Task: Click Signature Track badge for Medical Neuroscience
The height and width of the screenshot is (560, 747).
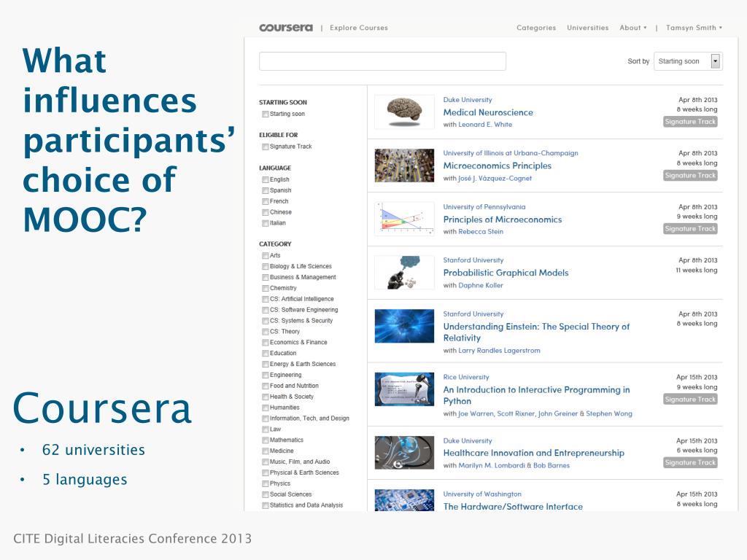Action: [x=690, y=122]
